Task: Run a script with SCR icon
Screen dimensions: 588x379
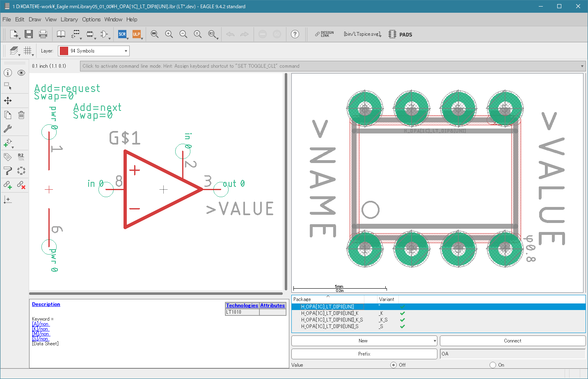Action: (122, 34)
